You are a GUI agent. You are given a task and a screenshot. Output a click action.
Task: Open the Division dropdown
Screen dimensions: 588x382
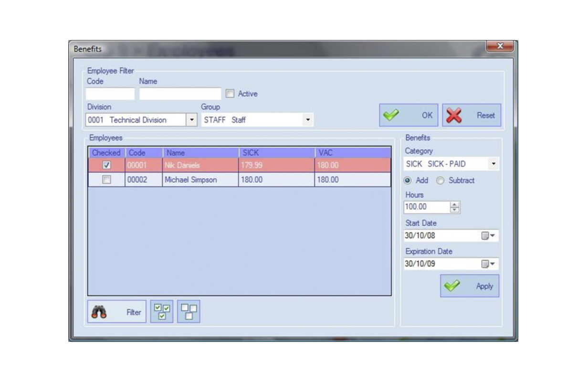click(191, 120)
